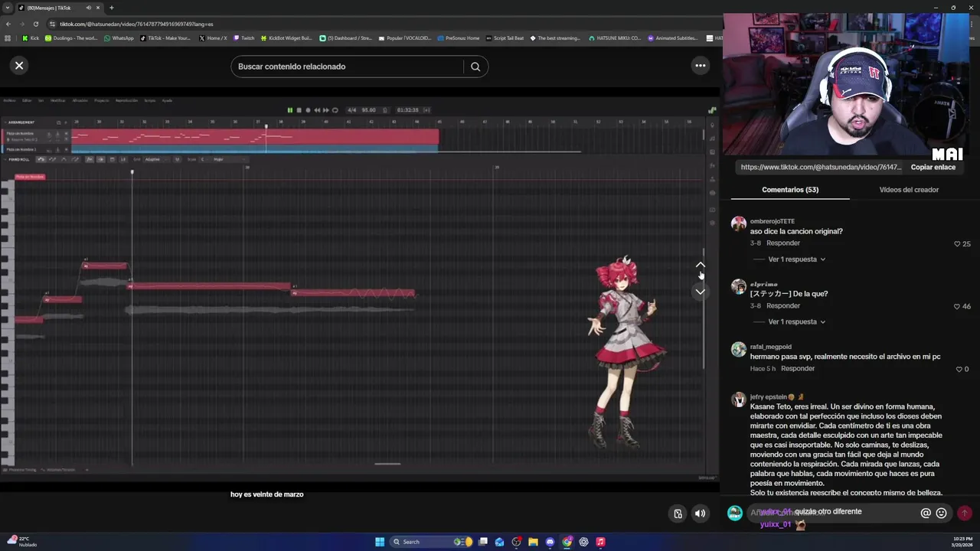Toggle the video volume speaker icon
980x551 pixels.
click(700, 514)
